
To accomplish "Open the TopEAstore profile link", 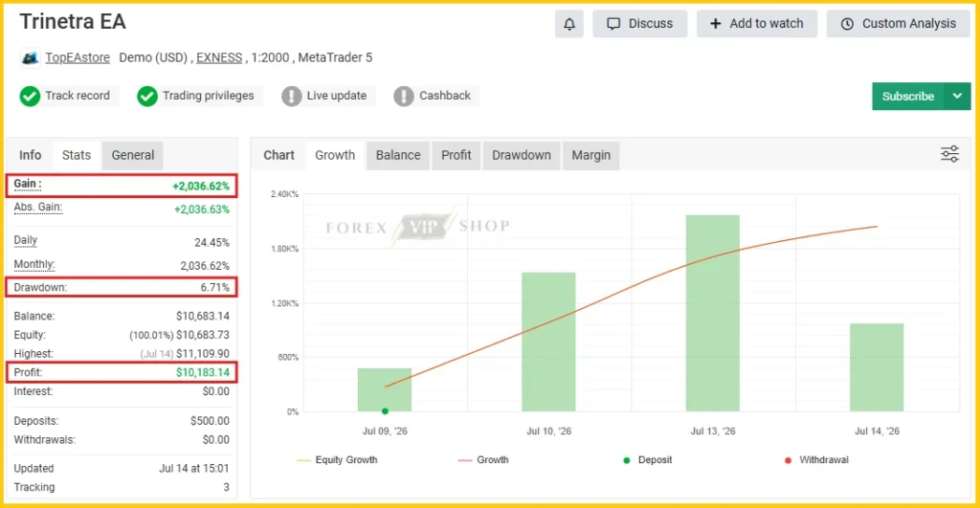I will pos(78,57).
